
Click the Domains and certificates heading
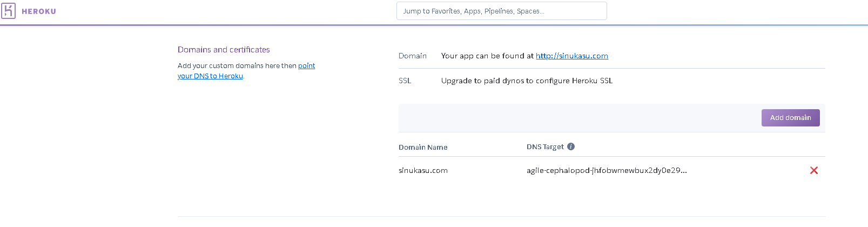click(x=224, y=50)
